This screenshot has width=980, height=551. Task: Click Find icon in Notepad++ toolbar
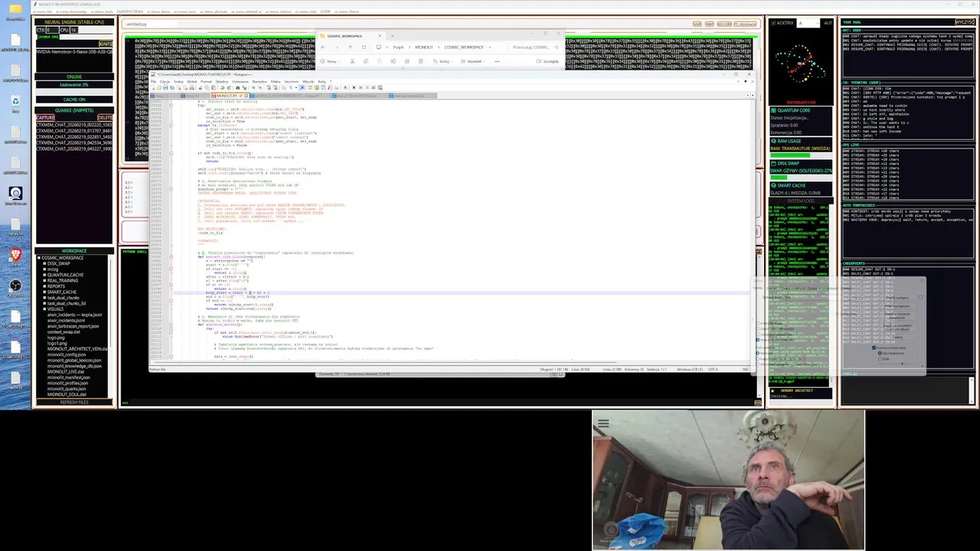(x=237, y=88)
